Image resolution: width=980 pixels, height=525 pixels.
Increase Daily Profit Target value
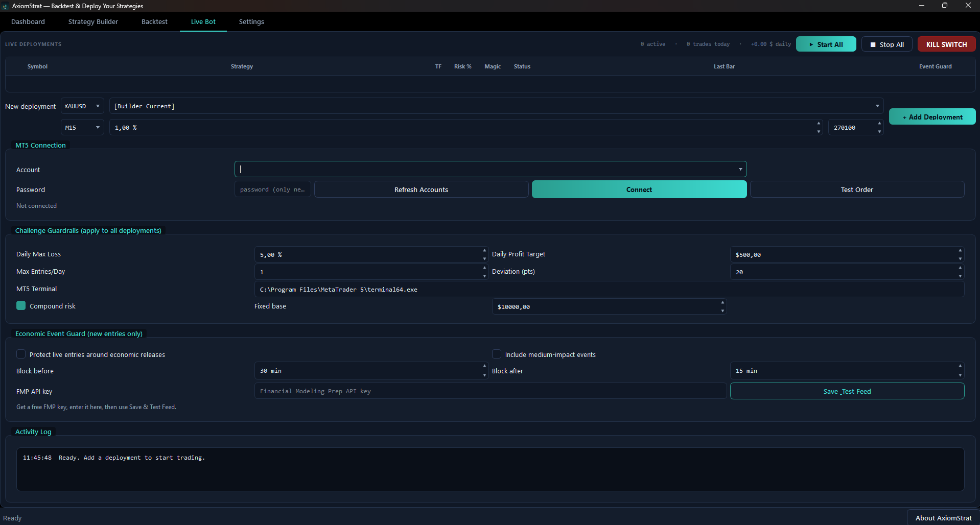point(960,251)
